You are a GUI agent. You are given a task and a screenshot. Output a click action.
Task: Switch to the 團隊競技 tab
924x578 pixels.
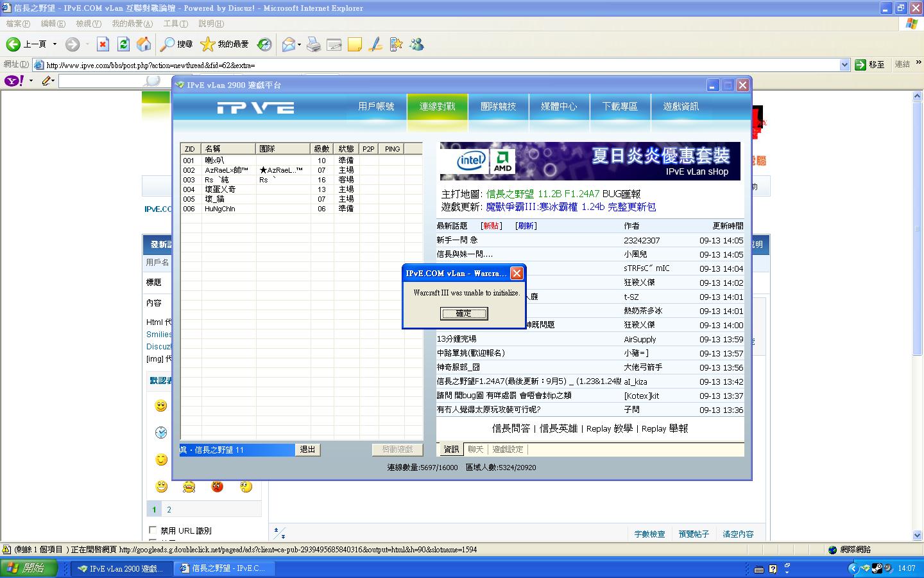pyautogui.click(x=498, y=107)
